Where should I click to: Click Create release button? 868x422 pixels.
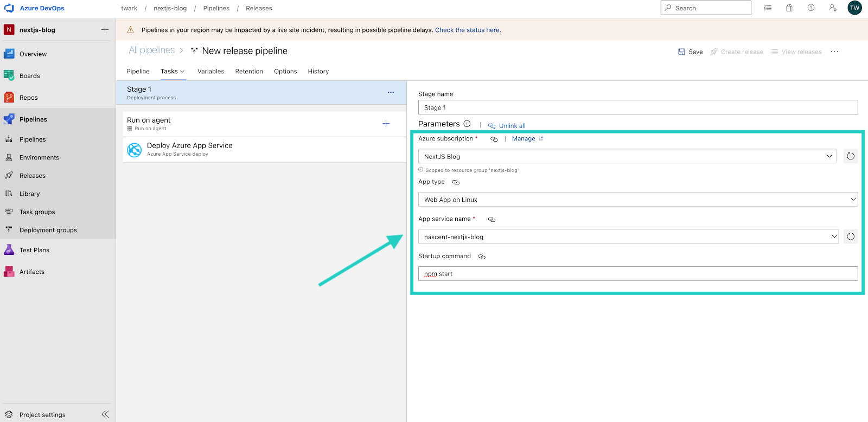pos(737,52)
